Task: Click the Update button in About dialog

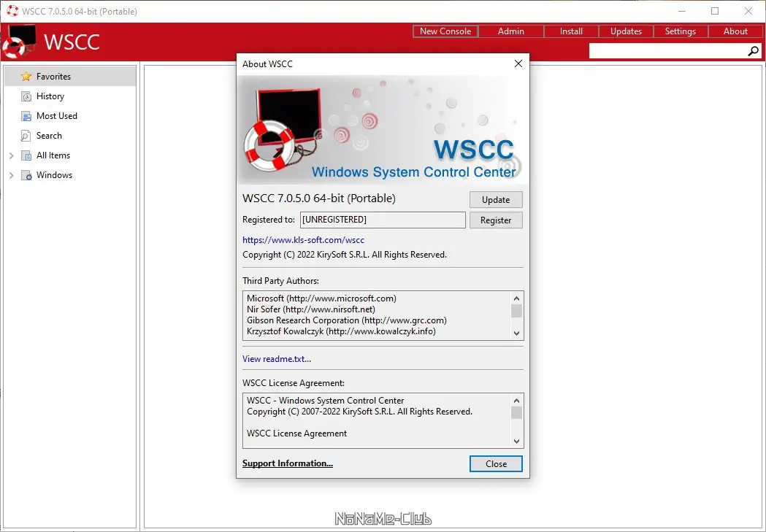Action: [496, 199]
